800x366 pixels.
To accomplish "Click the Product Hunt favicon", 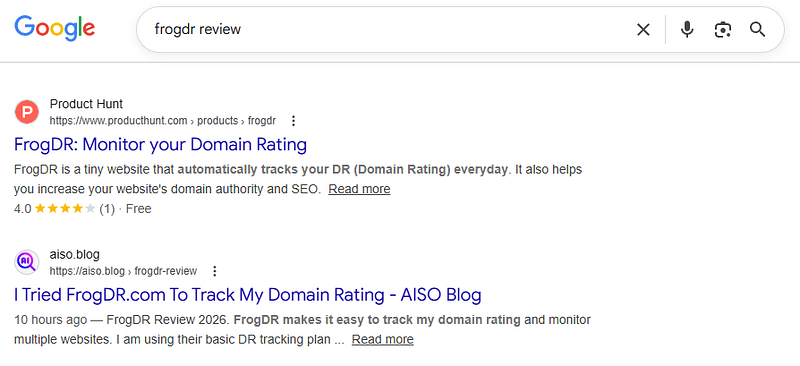I will [27, 112].
